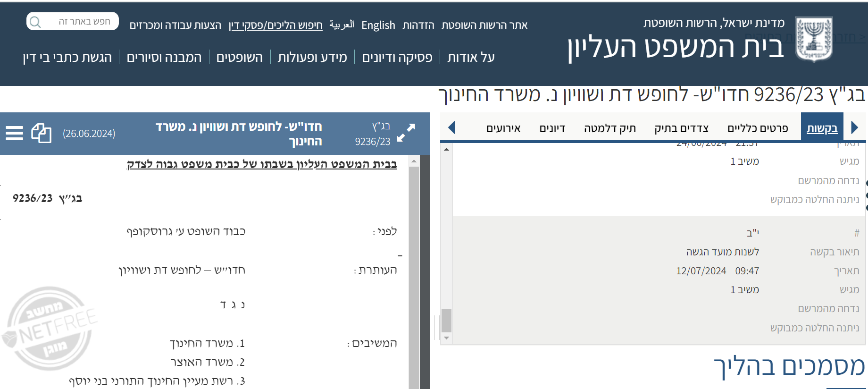Screen dimensions: 868x389
Task: Open the 'צדדים בתיק' tab
Action: coord(681,128)
